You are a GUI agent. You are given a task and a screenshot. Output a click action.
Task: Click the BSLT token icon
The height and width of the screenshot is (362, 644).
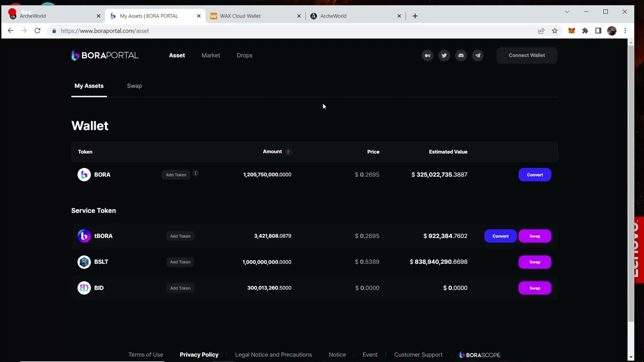click(x=84, y=262)
